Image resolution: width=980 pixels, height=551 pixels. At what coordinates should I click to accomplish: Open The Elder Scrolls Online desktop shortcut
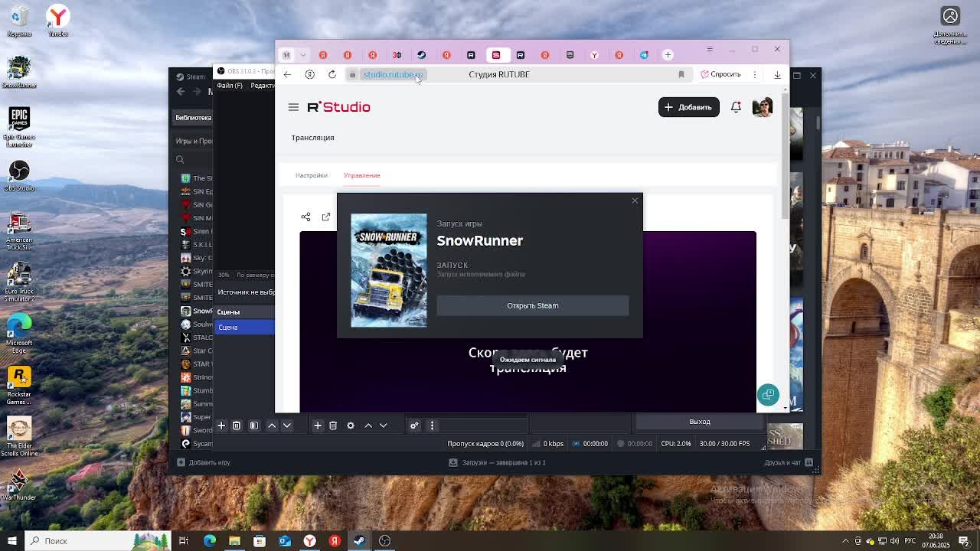point(19,437)
